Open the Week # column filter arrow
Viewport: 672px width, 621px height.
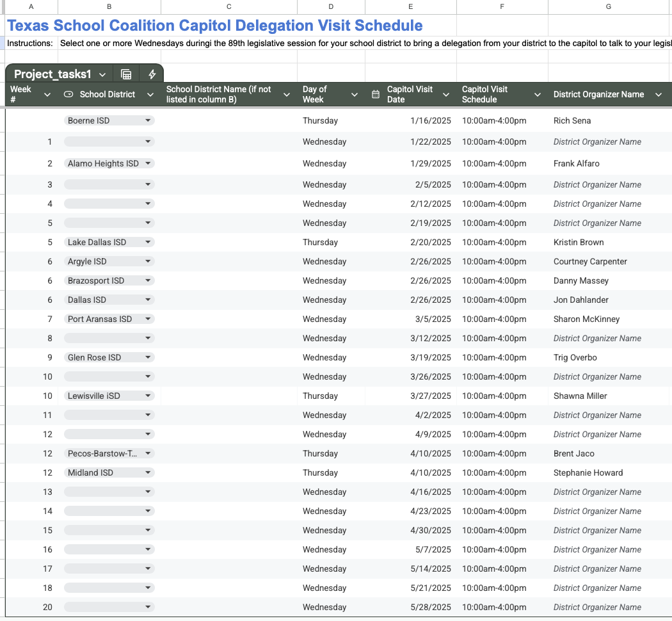(47, 95)
